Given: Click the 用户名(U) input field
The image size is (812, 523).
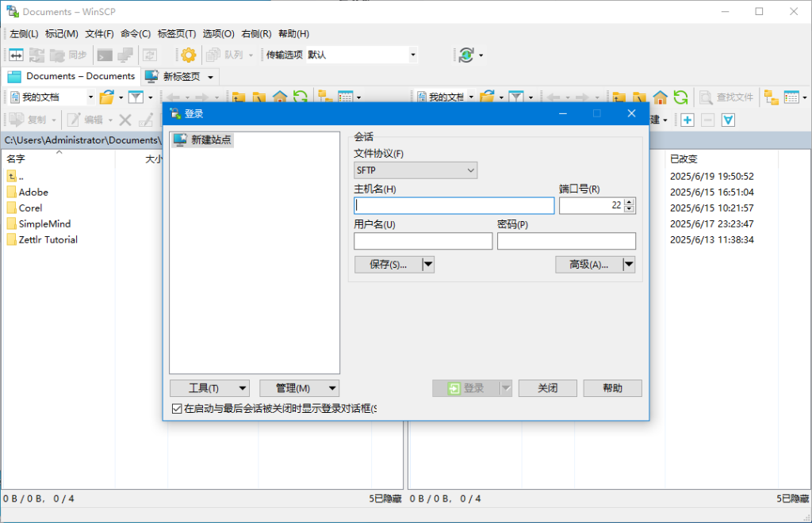Looking at the screenshot, I should point(423,241).
